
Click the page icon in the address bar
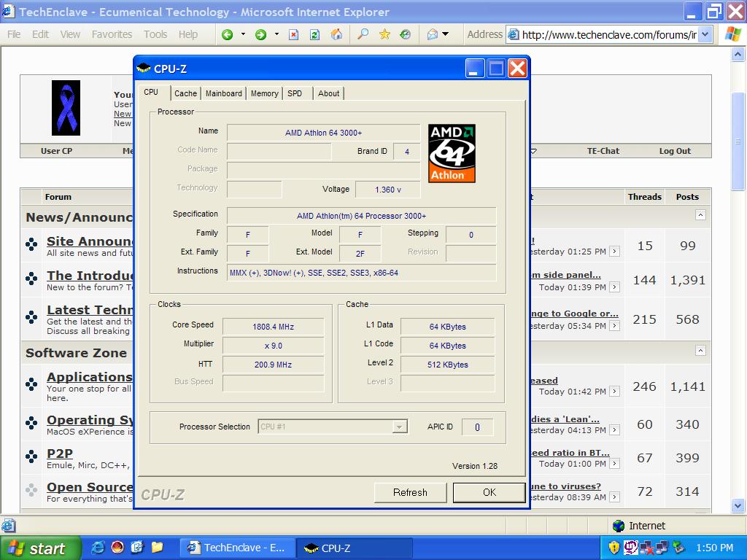[x=513, y=34]
